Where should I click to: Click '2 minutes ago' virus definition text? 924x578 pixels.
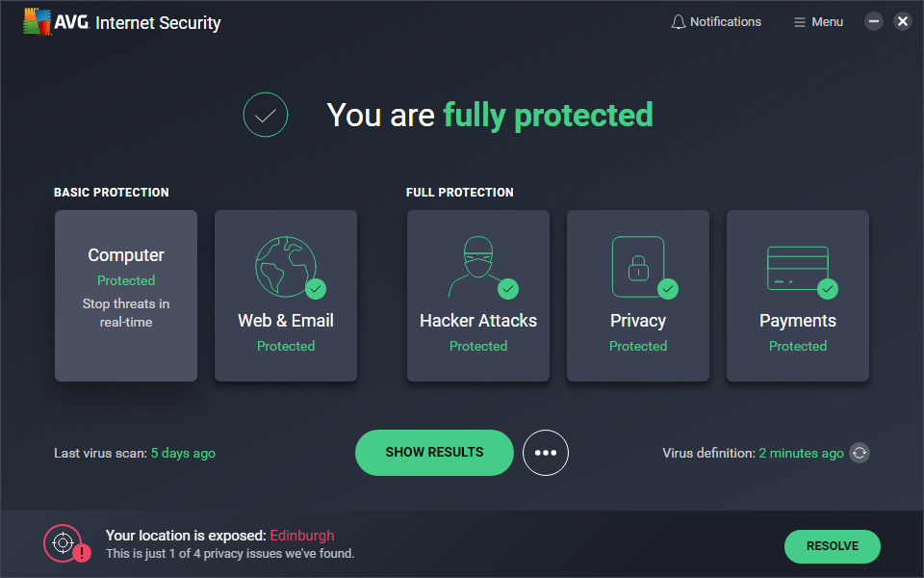click(802, 453)
